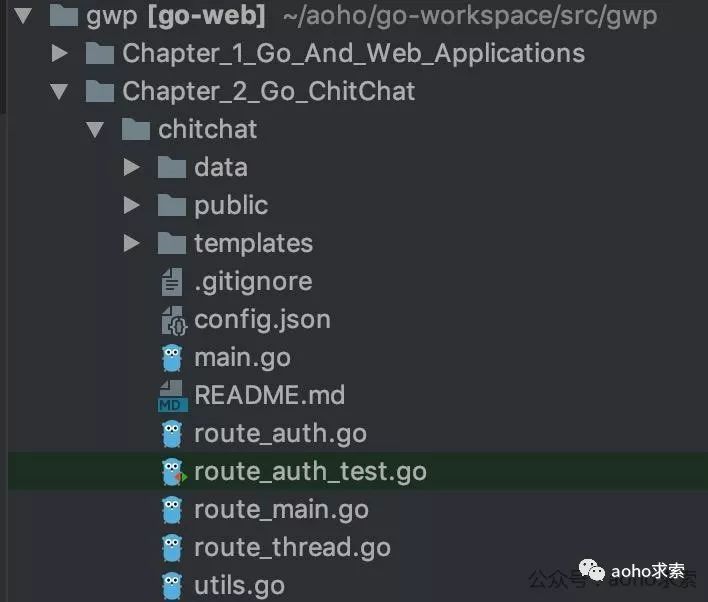Viewport: 708px width, 602px height.
Task: Click the JSON file icon beside config.json
Action: click(x=172, y=320)
